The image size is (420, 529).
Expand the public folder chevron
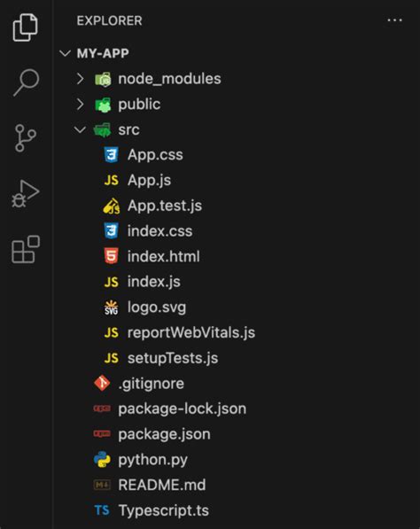(x=80, y=105)
